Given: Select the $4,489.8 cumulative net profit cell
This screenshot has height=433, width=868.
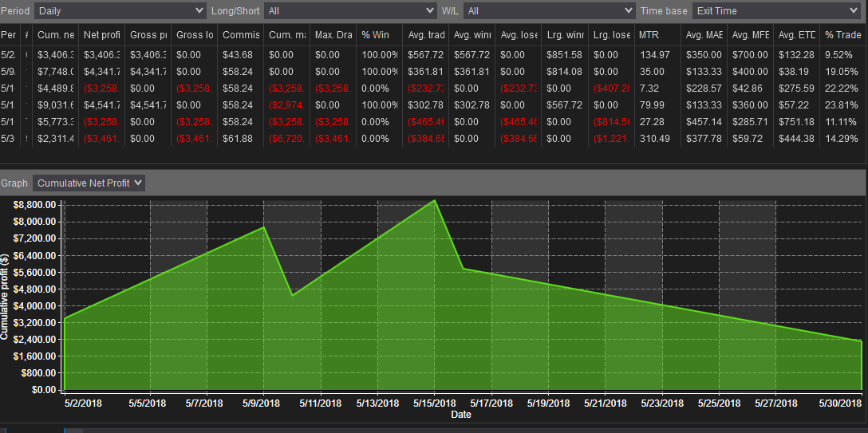Looking at the screenshot, I should pos(56,89).
